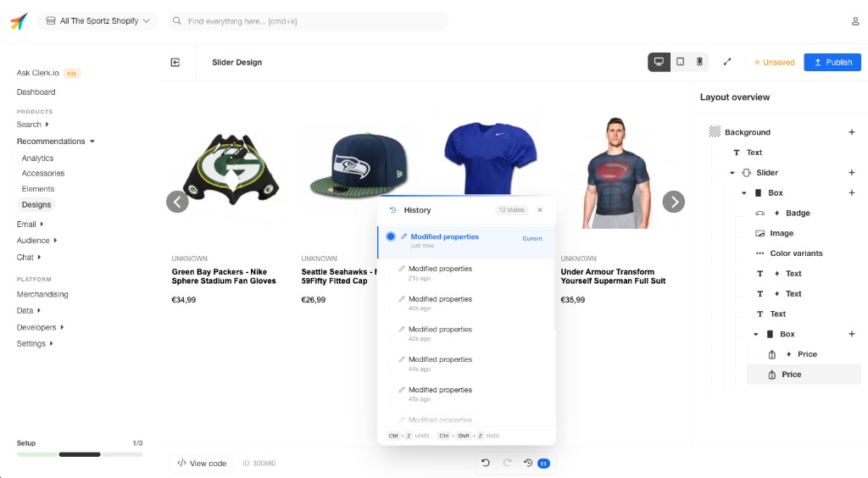The image size is (868, 478).
Task: Click the slider previous arrow
Action: click(177, 202)
